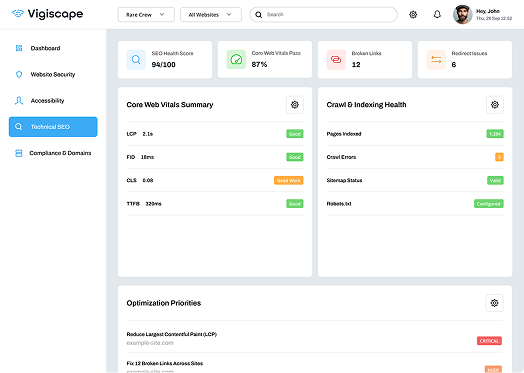Open Crawl & Indexing Health settings gear
The width and height of the screenshot is (524, 373).
(495, 105)
